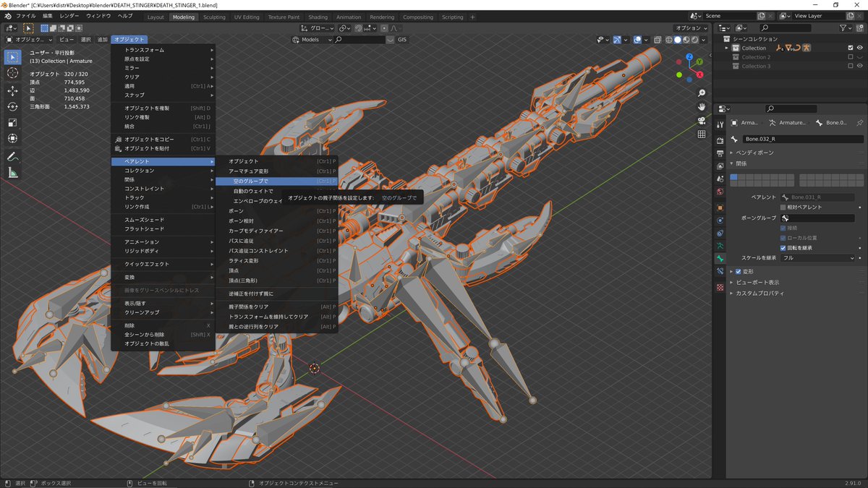
Task: Toggle Collection visibility eye in outliner
Action: (860, 48)
